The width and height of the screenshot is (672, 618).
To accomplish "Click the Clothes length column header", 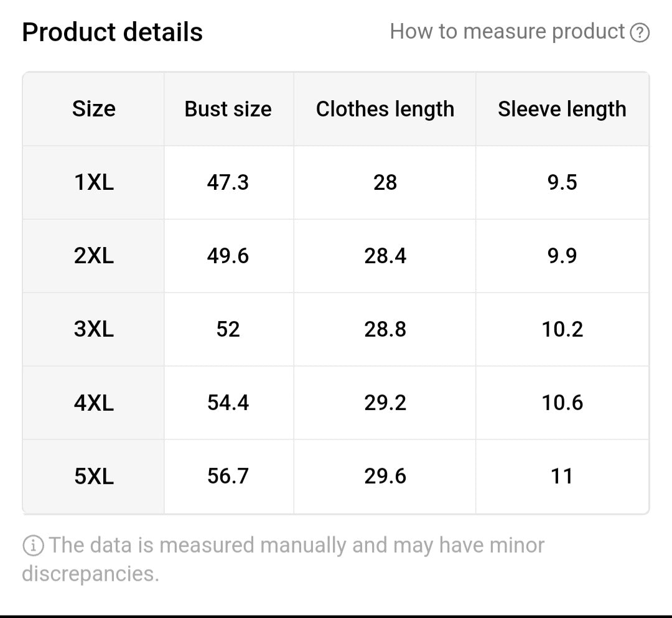I will (385, 109).
